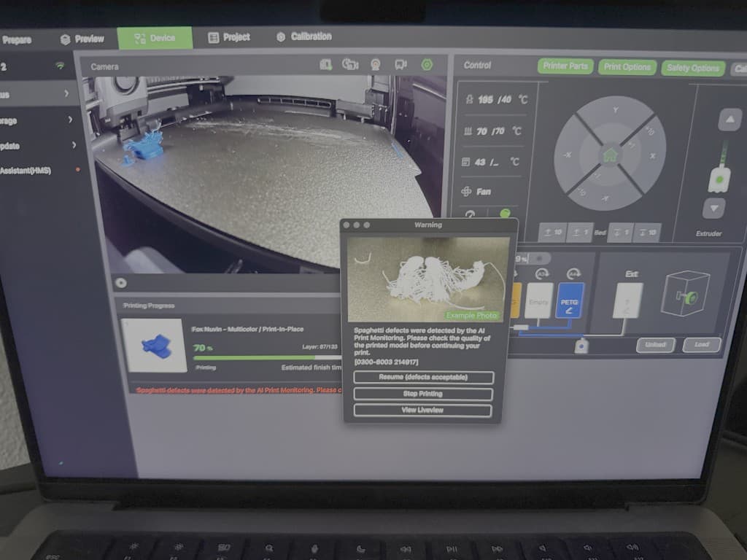The width and height of the screenshot is (747, 560).
Task: Click the AMS cube diagram icon
Action: pos(685,293)
